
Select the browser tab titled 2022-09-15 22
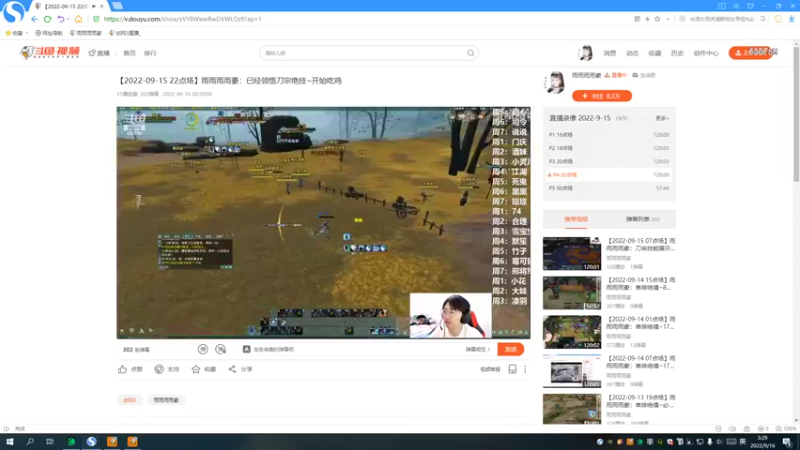(67, 6)
